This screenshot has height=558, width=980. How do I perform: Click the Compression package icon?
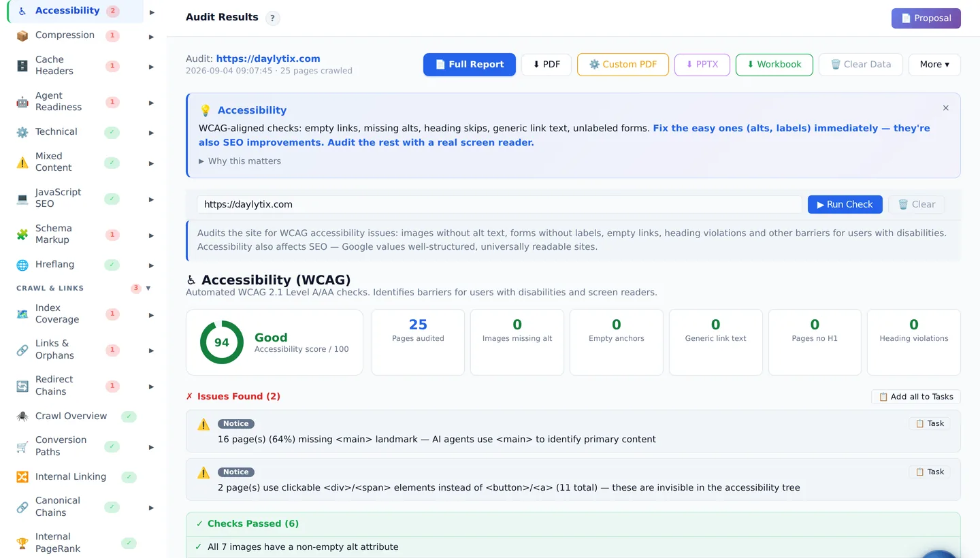pos(22,35)
